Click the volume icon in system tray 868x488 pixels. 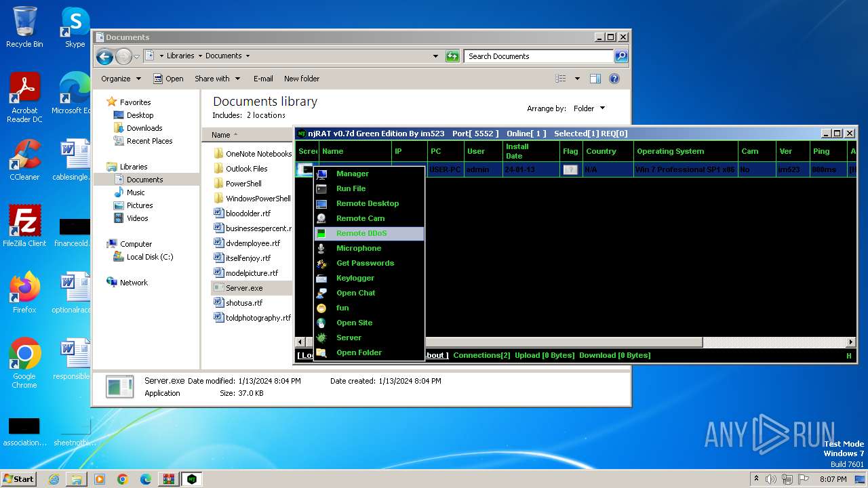point(770,479)
